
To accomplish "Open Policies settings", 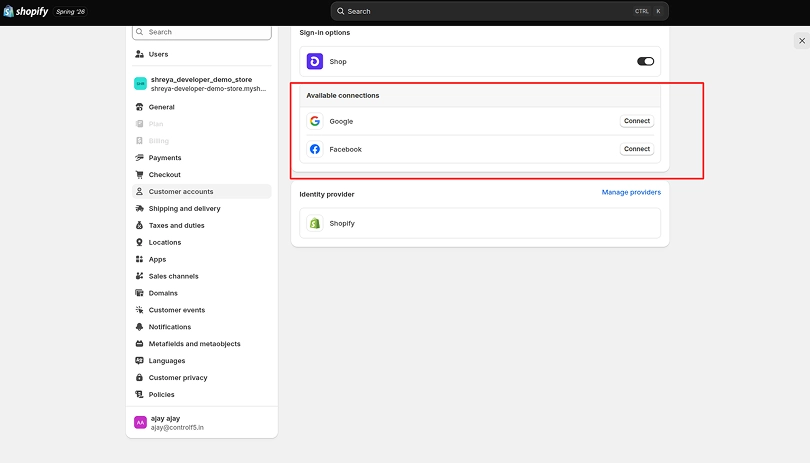I will [x=201, y=394].
